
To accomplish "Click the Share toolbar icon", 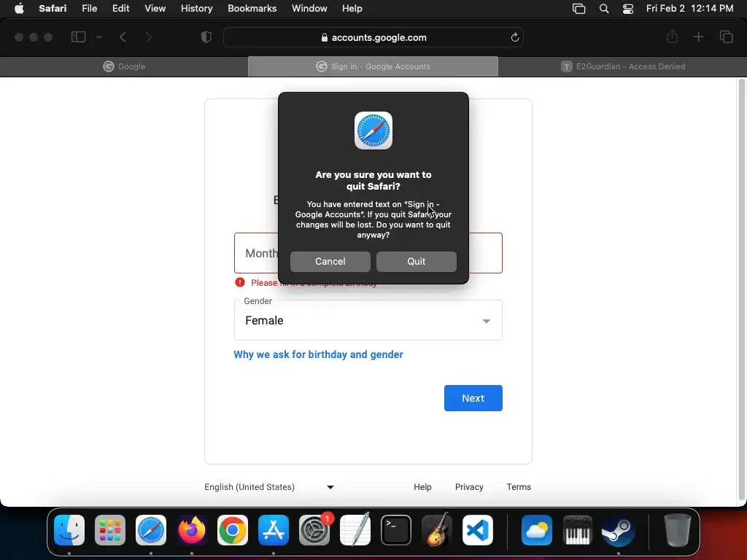I will pyautogui.click(x=672, y=36).
